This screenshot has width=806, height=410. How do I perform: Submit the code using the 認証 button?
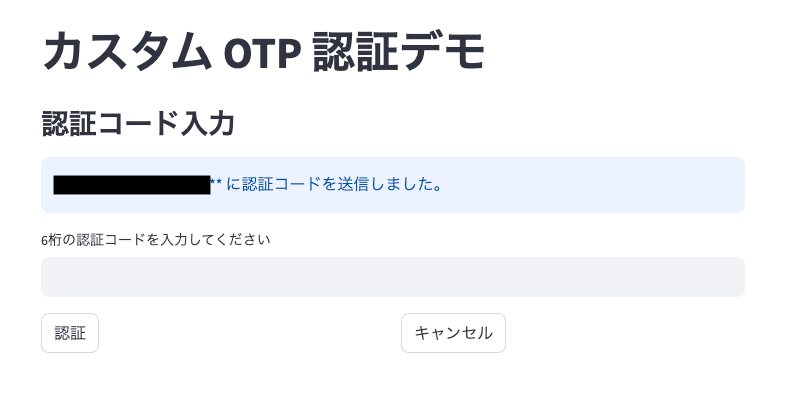pyautogui.click(x=70, y=333)
